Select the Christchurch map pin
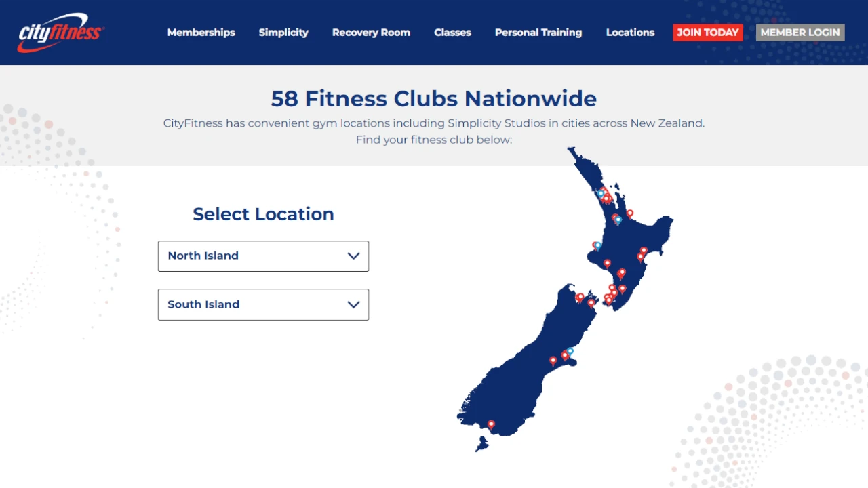The image size is (868, 488). click(x=564, y=355)
